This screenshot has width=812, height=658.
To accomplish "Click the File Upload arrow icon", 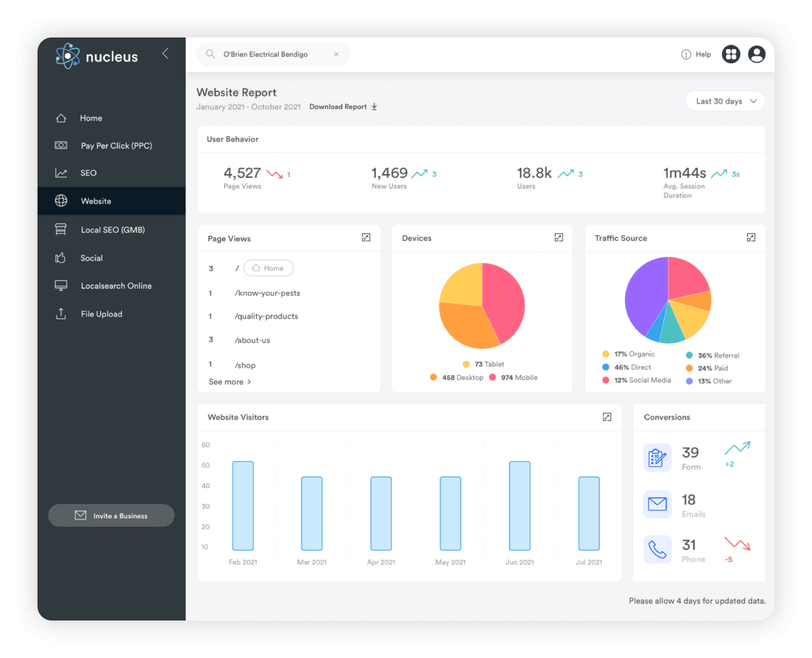I will (x=61, y=314).
